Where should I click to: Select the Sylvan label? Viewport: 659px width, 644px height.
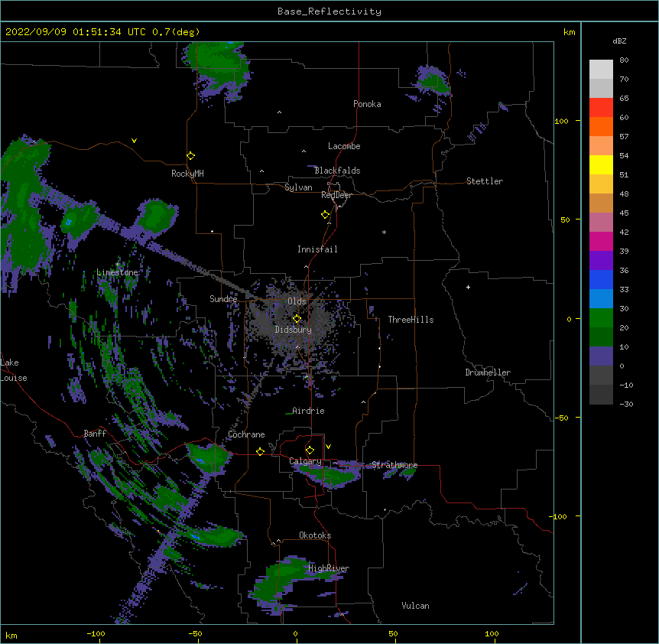(298, 187)
